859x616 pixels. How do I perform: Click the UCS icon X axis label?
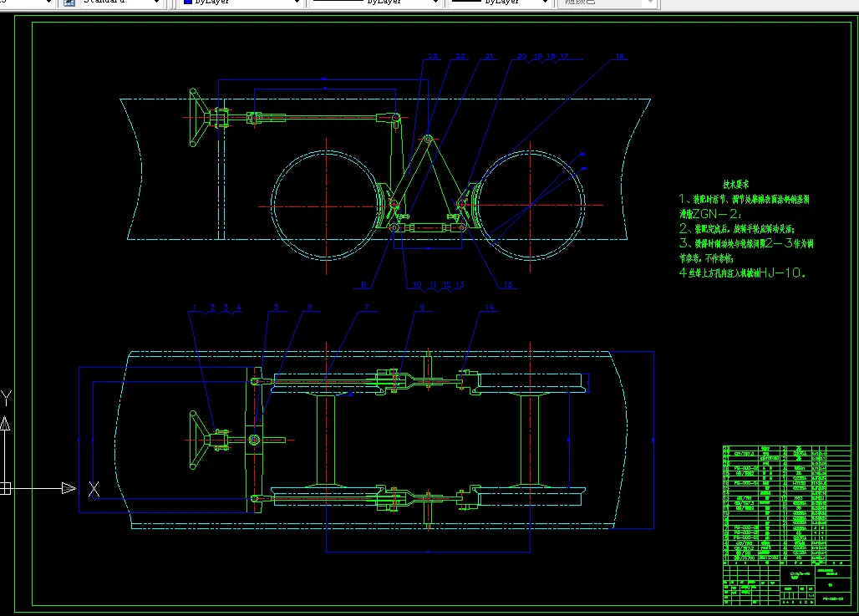pyautogui.click(x=94, y=489)
